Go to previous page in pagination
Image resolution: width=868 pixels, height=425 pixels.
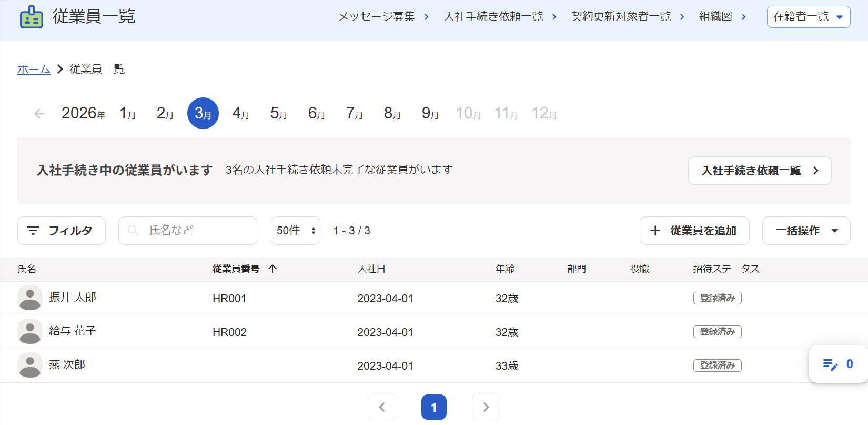[382, 407]
